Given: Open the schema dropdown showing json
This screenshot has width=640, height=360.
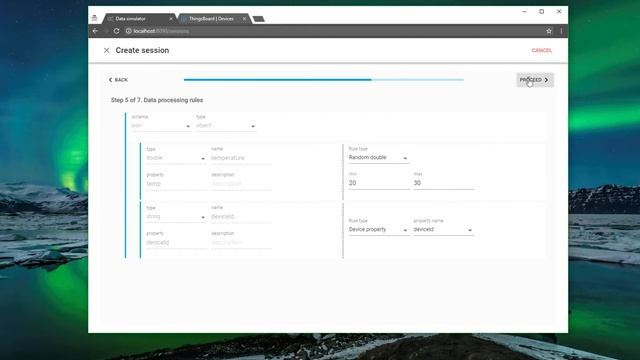Looking at the screenshot, I should [x=160, y=126].
